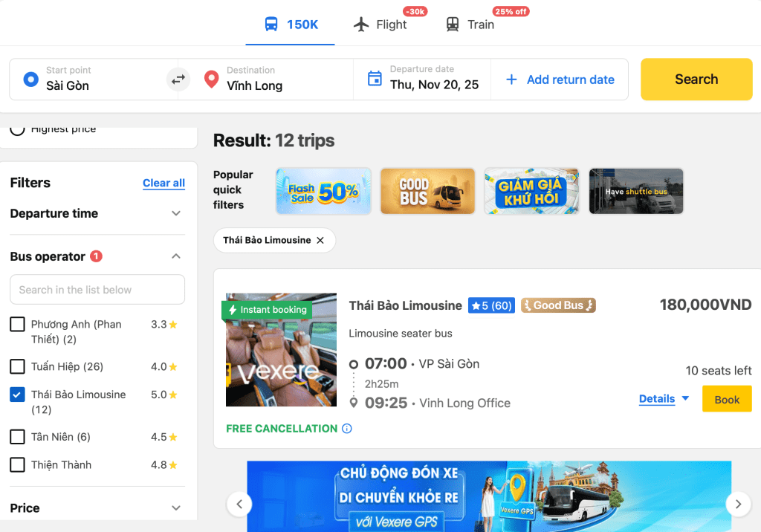Image resolution: width=761 pixels, height=532 pixels.
Task: Expand the Price filter section
Action: click(x=97, y=508)
